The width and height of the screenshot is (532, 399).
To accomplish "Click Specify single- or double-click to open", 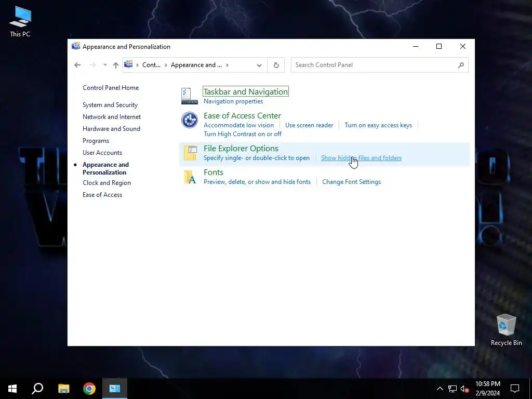I will coord(257,158).
